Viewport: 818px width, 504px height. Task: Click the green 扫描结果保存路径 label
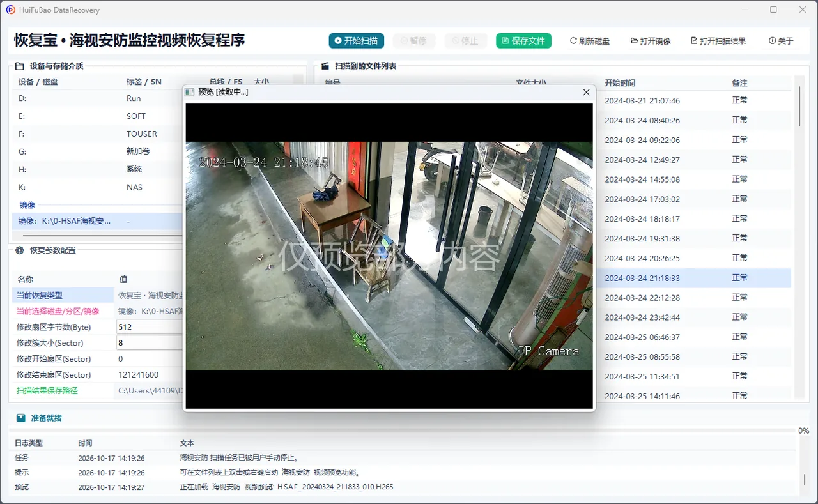pyautogui.click(x=47, y=390)
